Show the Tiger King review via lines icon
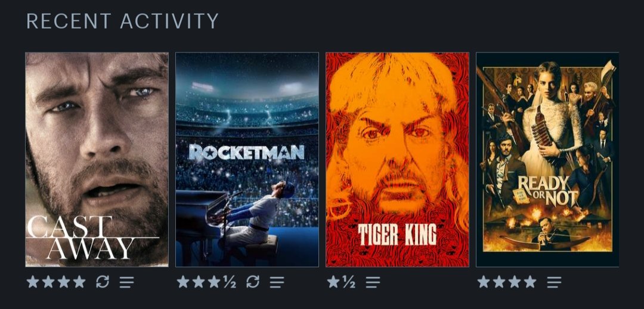 point(373,282)
